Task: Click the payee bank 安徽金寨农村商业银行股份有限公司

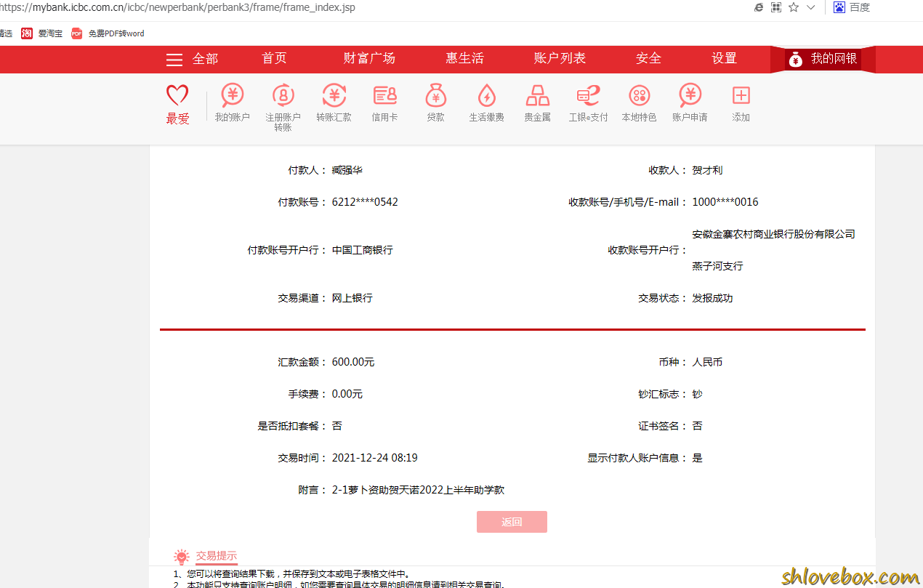Action: (773, 234)
